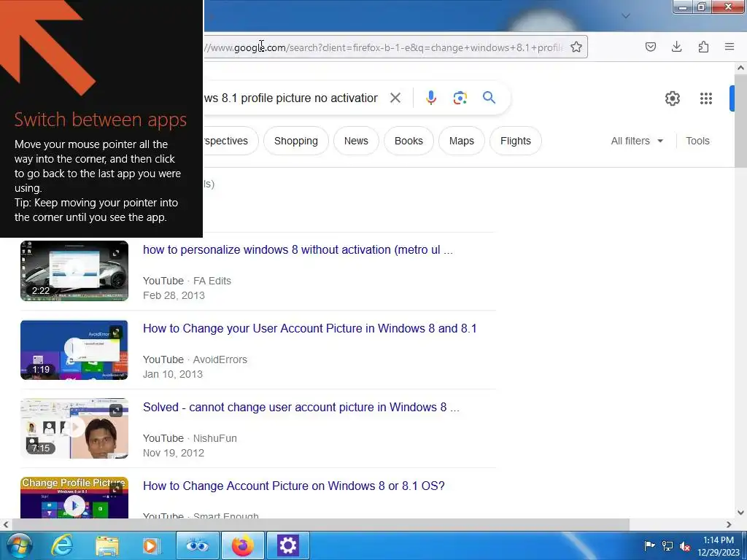
Task: Open 'How to Change your User Account Picture' result
Action: tap(309, 328)
